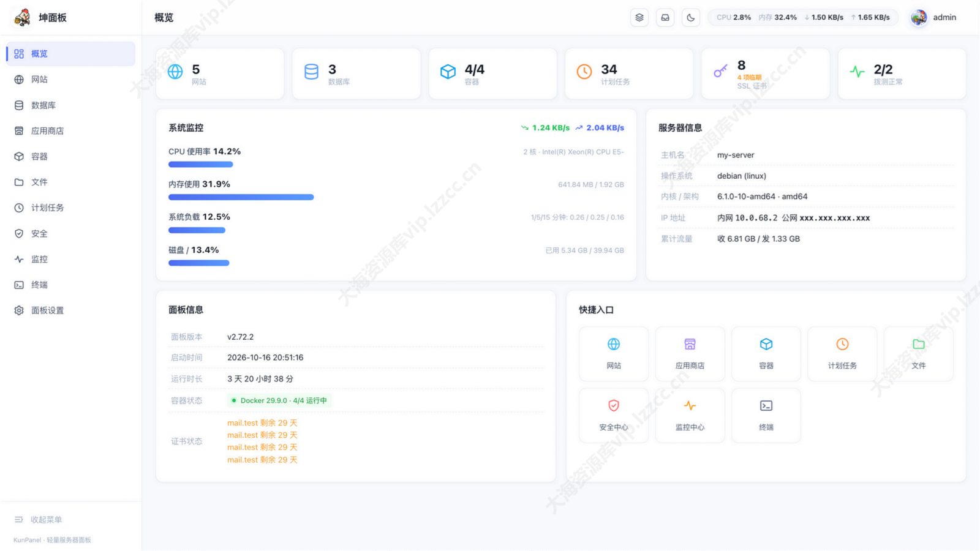
Task: Click the 拨测正常 pulse icon
Action: (857, 72)
